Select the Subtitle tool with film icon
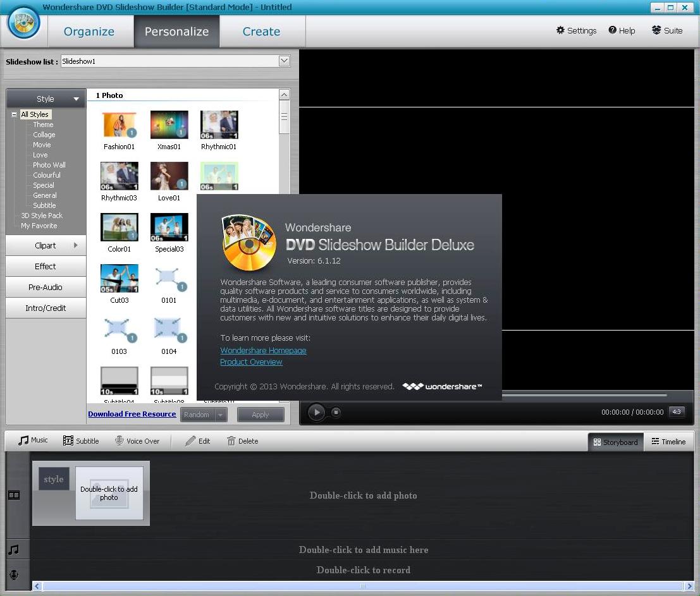 tap(81, 441)
